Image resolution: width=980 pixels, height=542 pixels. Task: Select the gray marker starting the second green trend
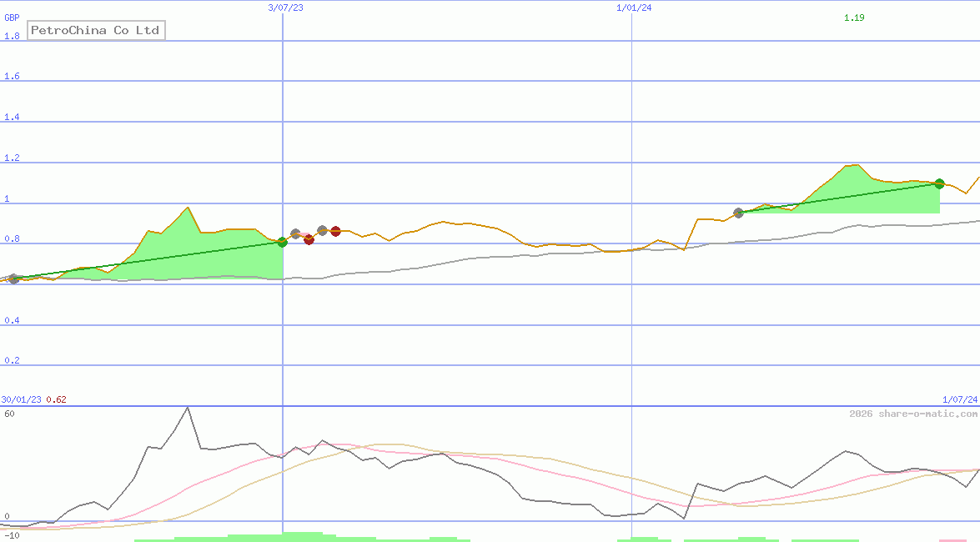click(x=738, y=213)
